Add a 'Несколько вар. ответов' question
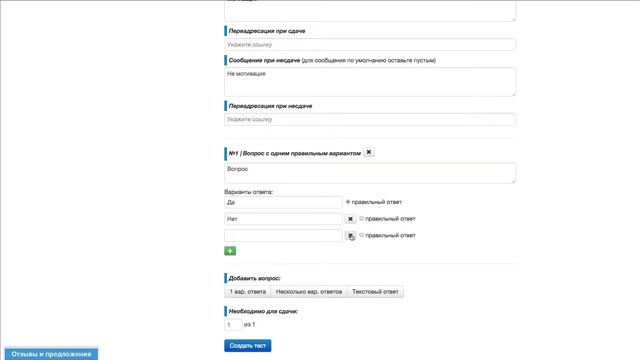The image size is (640, 360). tap(309, 292)
